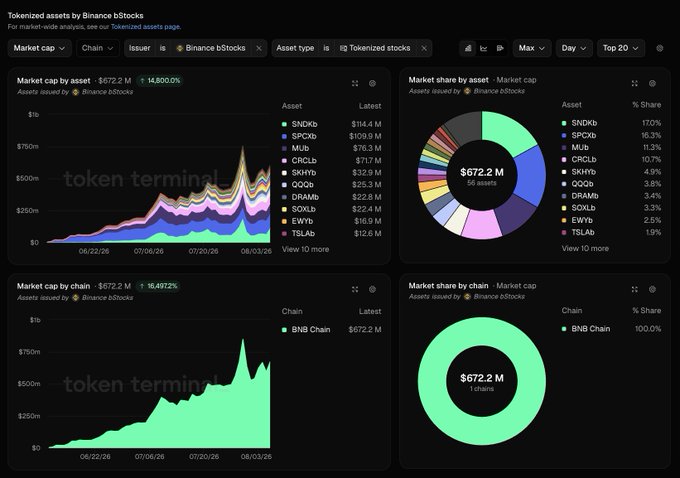The width and height of the screenshot is (680, 478).
Task: Click the Market cap by asset chart title
Action: pos(53,81)
